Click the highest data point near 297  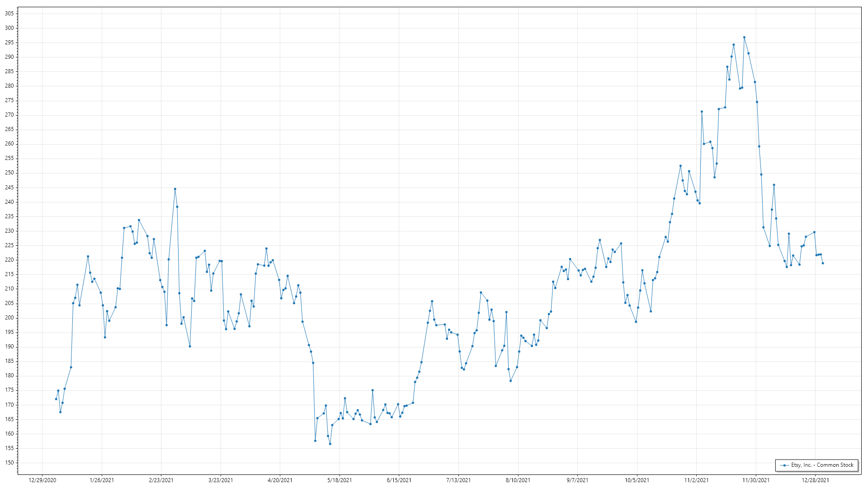[744, 38]
